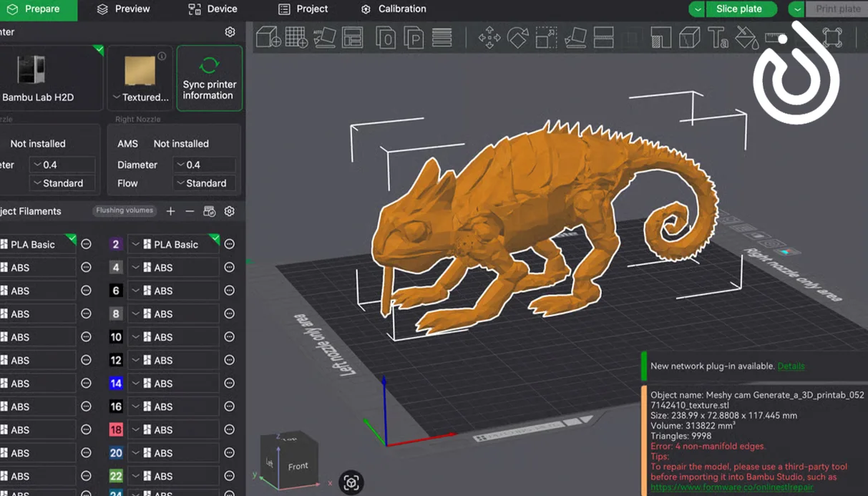This screenshot has width=868, height=496.
Task: Open the Text tool in the toolbar
Action: tap(718, 37)
